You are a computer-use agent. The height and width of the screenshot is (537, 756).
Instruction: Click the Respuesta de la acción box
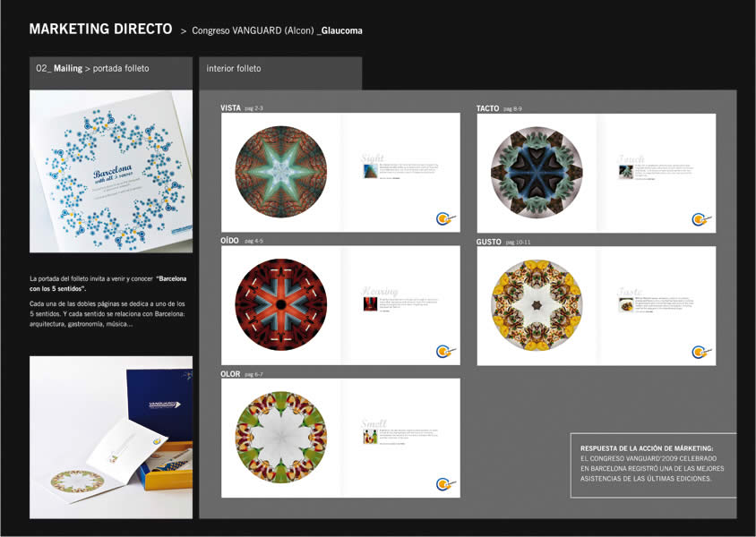[x=653, y=465]
